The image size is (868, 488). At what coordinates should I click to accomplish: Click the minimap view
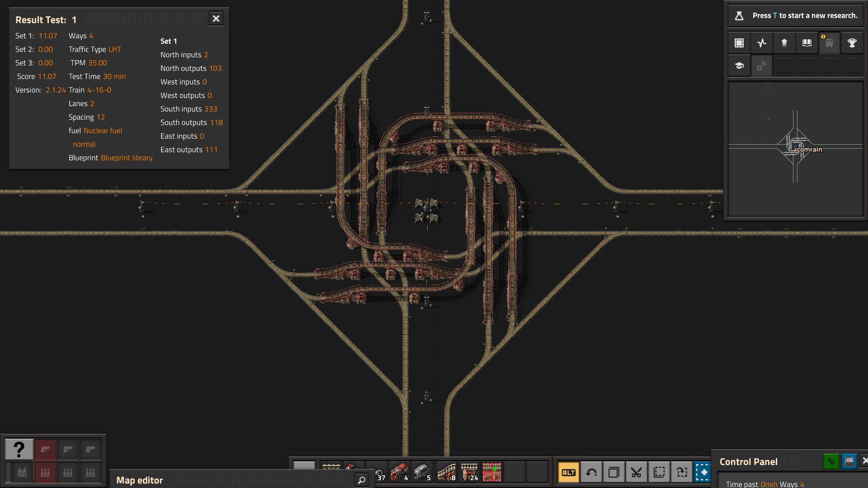[795, 149]
